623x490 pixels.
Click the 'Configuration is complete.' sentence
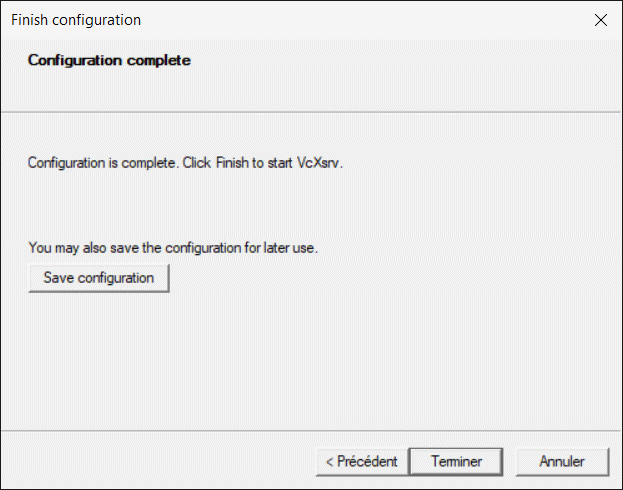point(102,162)
